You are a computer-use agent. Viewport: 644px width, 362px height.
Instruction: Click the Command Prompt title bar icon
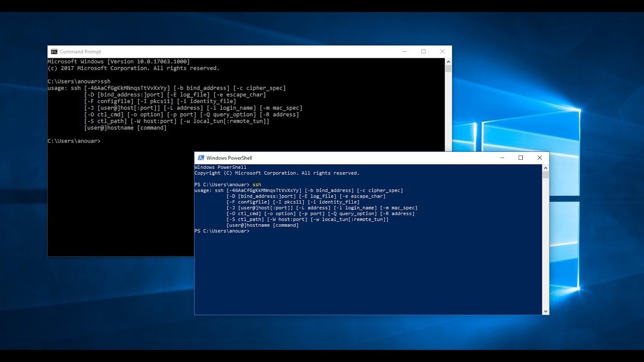[x=54, y=51]
